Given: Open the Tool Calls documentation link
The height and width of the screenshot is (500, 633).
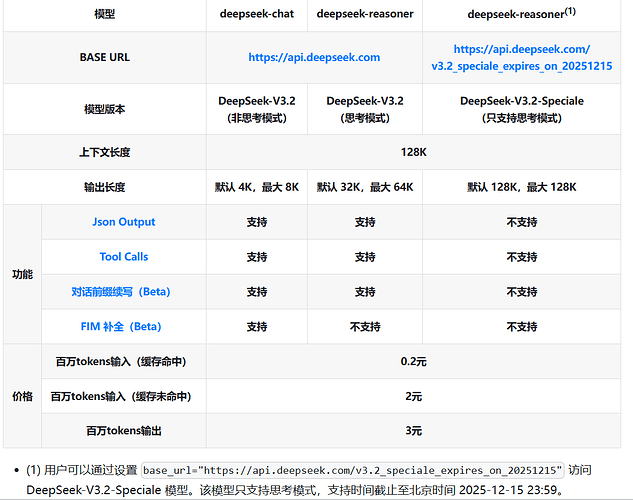Looking at the screenshot, I should pos(124,257).
